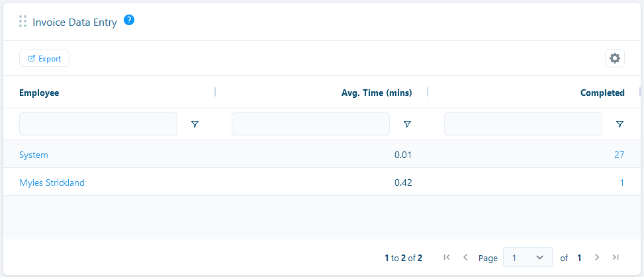This screenshot has height=277, width=644.
Task: Click the Employee column filter icon
Action: coord(195,124)
